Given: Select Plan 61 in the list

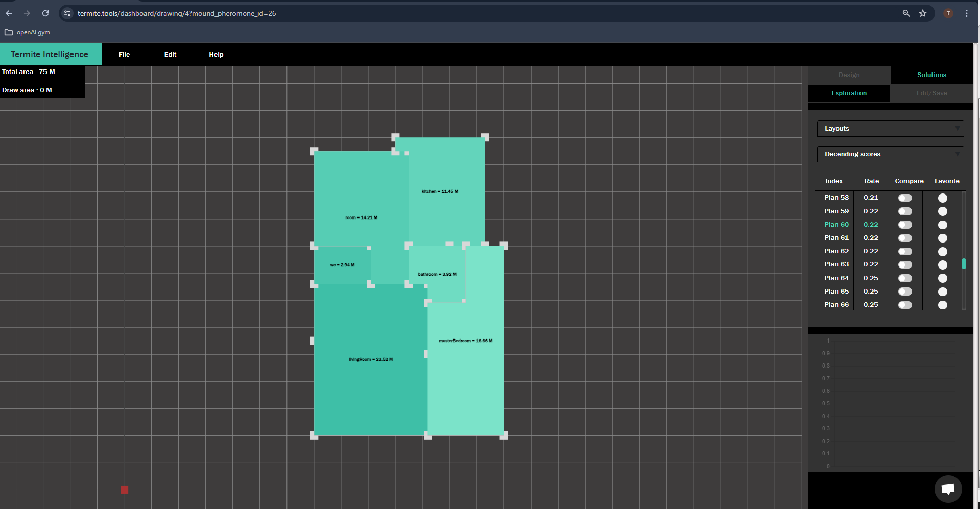Looking at the screenshot, I should coord(836,238).
